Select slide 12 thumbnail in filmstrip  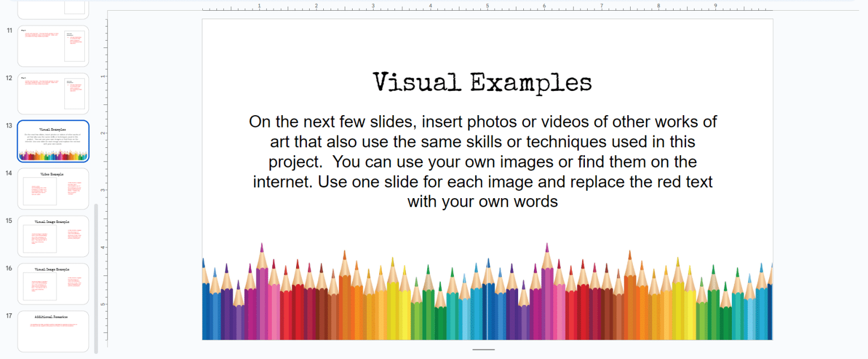(53, 94)
